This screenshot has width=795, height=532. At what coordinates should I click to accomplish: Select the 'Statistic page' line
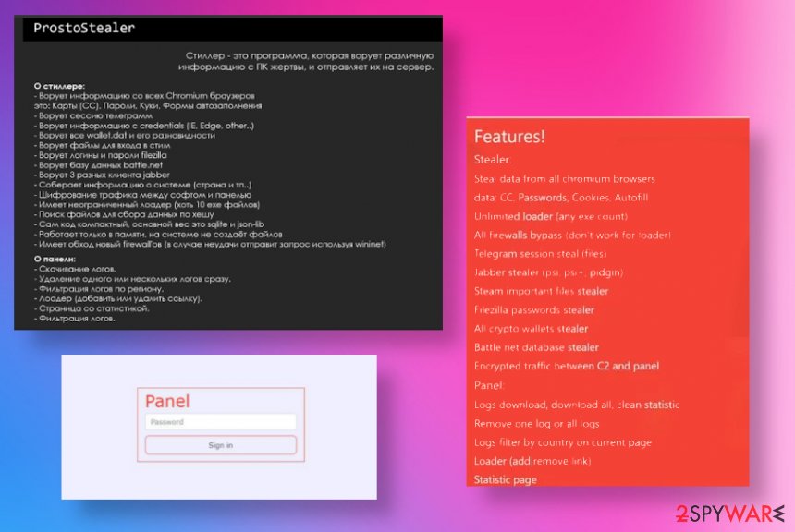click(505, 479)
